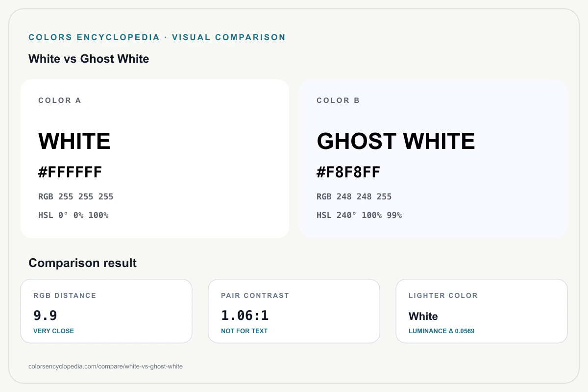Click the white Color A swatch card

(x=155, y=159)
